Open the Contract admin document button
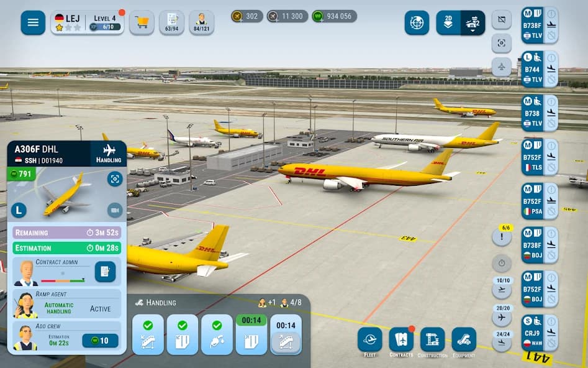This screenshot has width=588, height=368. pyautogui.click(x=106, y=272)
